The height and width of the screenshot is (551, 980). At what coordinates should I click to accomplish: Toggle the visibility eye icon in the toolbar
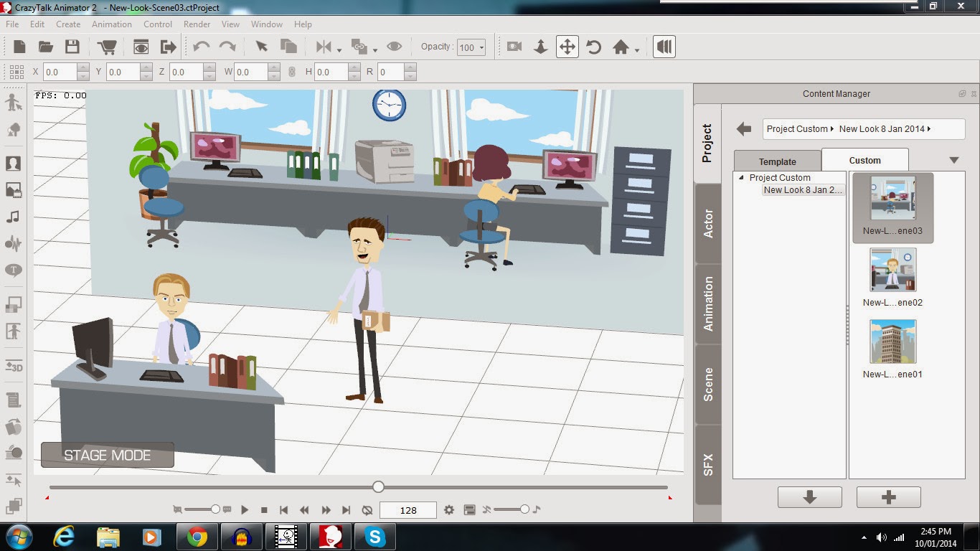[394, 47]
